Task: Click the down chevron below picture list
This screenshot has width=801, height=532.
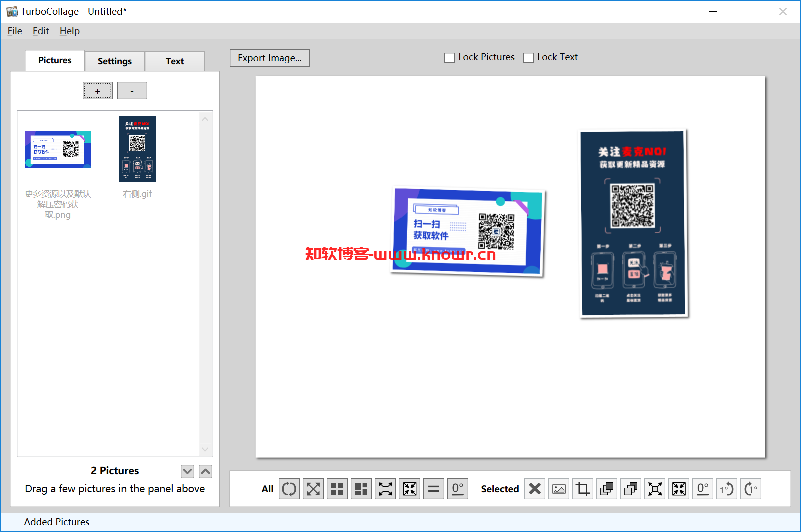Action: pyautogui.click(x=187, y=471)
